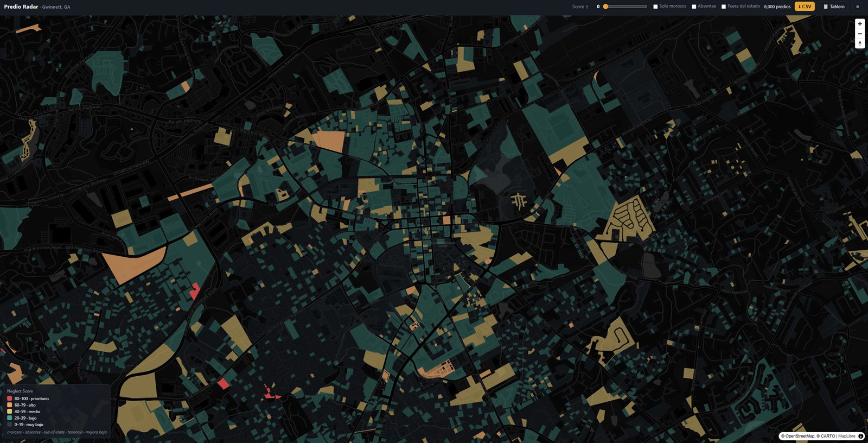
Task: Click the yellow 40–59 medio legend swatch
Action: point(10,412)
